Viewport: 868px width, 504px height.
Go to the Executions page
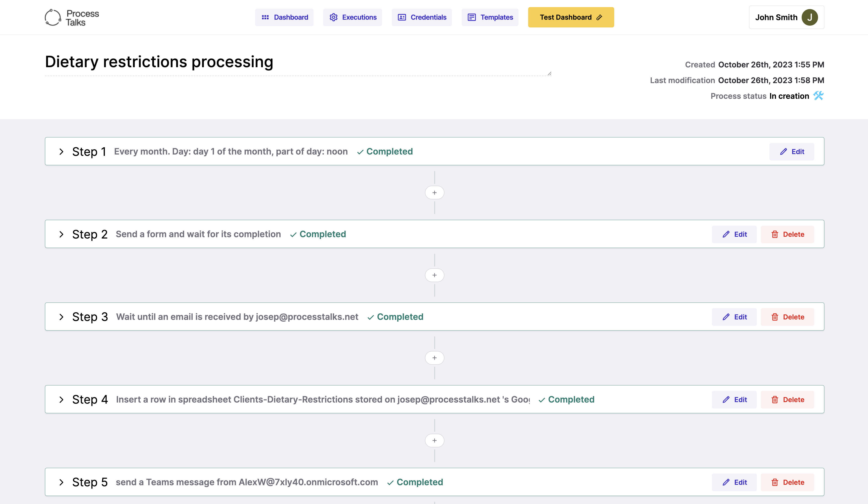point(352,17)
